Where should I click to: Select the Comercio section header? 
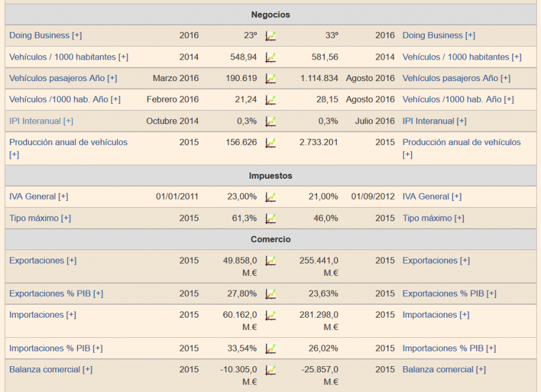coord(270,239)
